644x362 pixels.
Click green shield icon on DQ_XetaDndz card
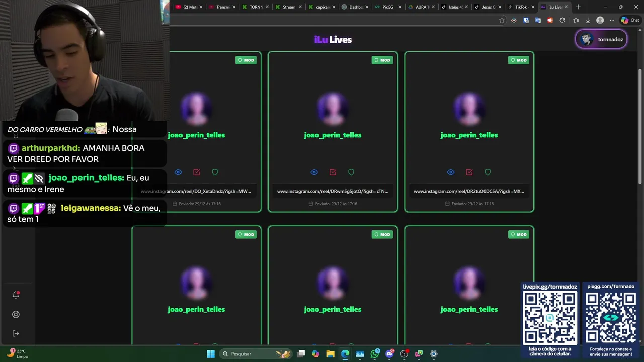coord(215,172)
